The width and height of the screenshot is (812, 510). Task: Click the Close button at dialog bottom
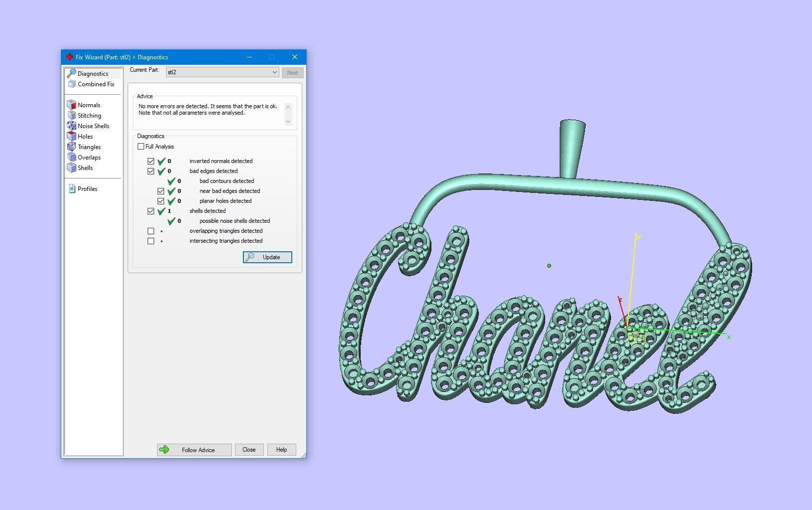tap(249, 450)
